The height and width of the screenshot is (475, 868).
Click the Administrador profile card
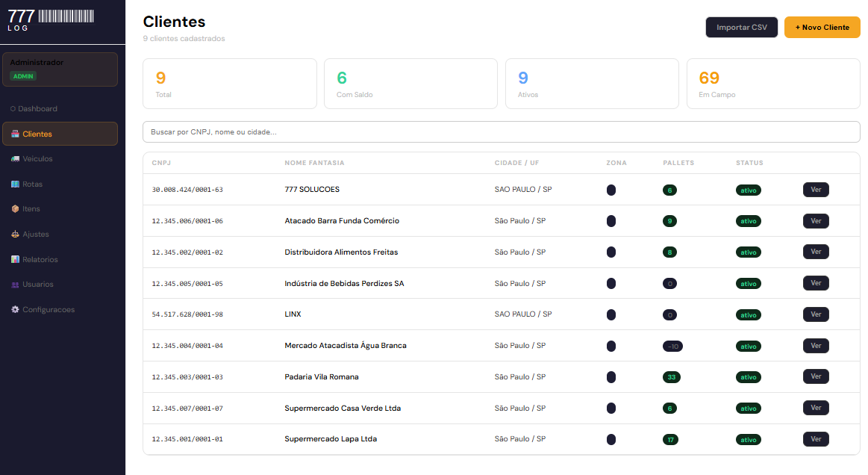[x=60, y=69]
